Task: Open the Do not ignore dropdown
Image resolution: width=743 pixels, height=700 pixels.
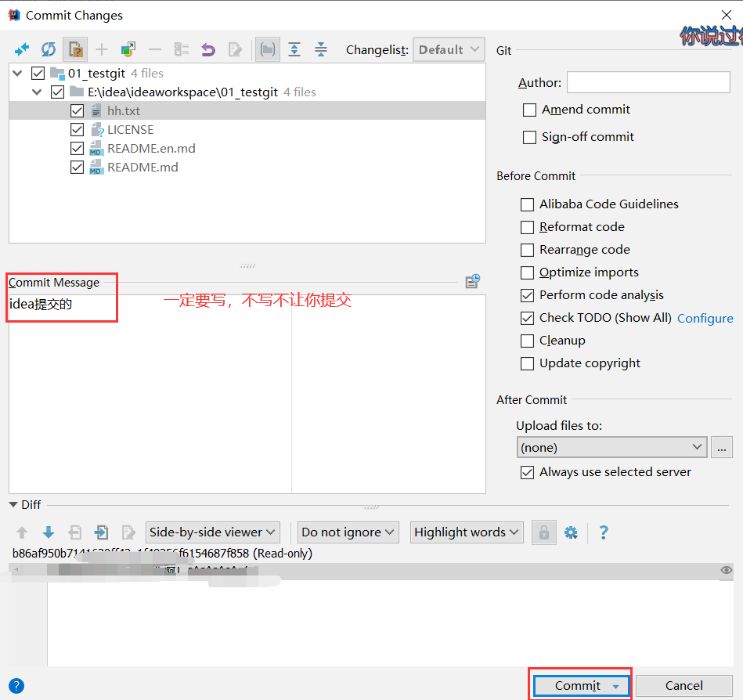Action: pyautogui.click(x=348, y=532)
